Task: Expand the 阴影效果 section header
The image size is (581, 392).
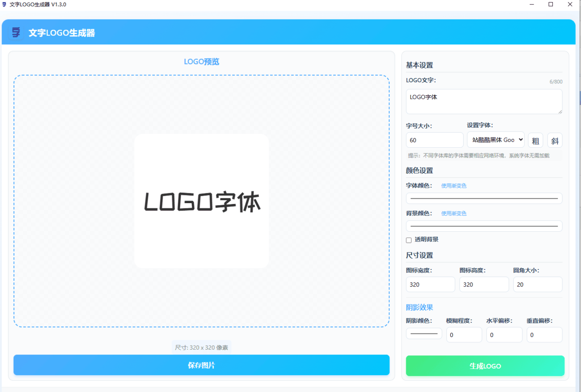Action: (419, 307)
